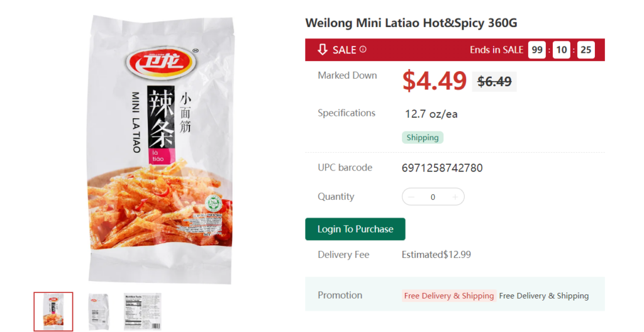The image size is (644, 332).
Task: Click the red Free Delivery & Shipping badge
Action: pyautogui.click(x=449, y=296)
